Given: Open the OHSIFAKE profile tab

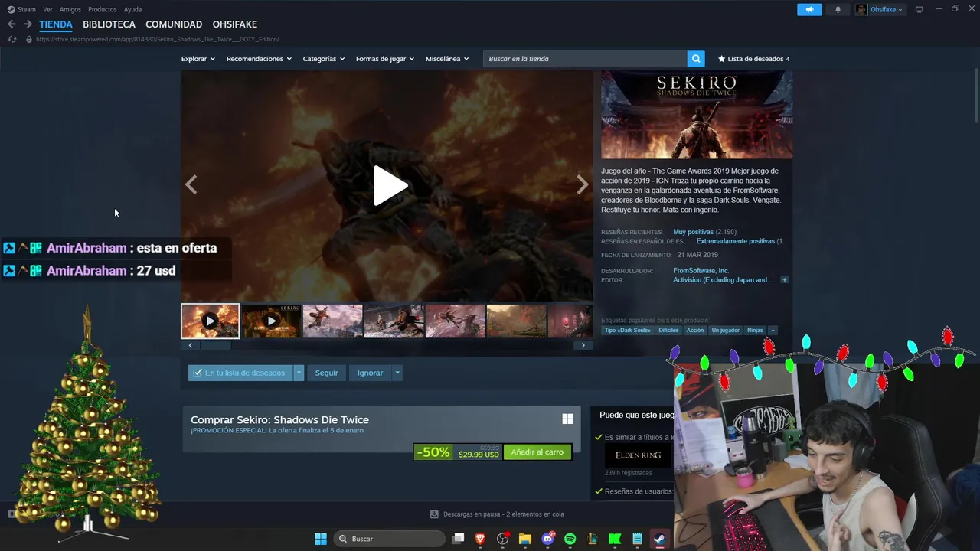Looking at the screenshot, I should 234,24.
